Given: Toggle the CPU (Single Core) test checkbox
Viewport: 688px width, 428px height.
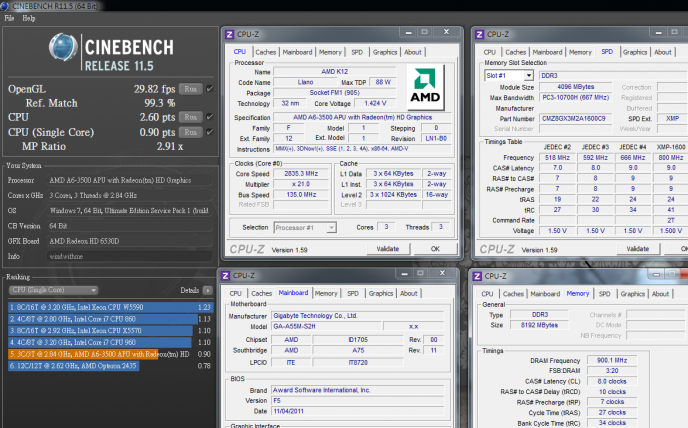Looking at the screenshot, I should [209, 131].
